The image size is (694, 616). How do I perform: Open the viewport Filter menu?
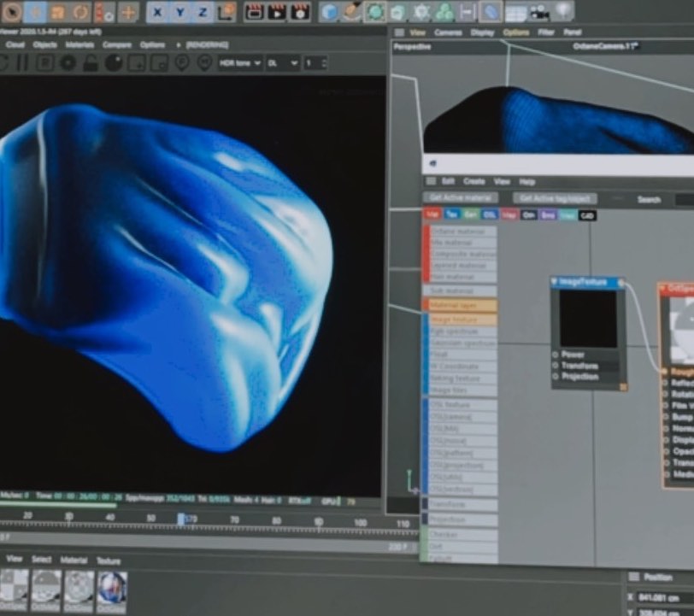tap(546, 32)
